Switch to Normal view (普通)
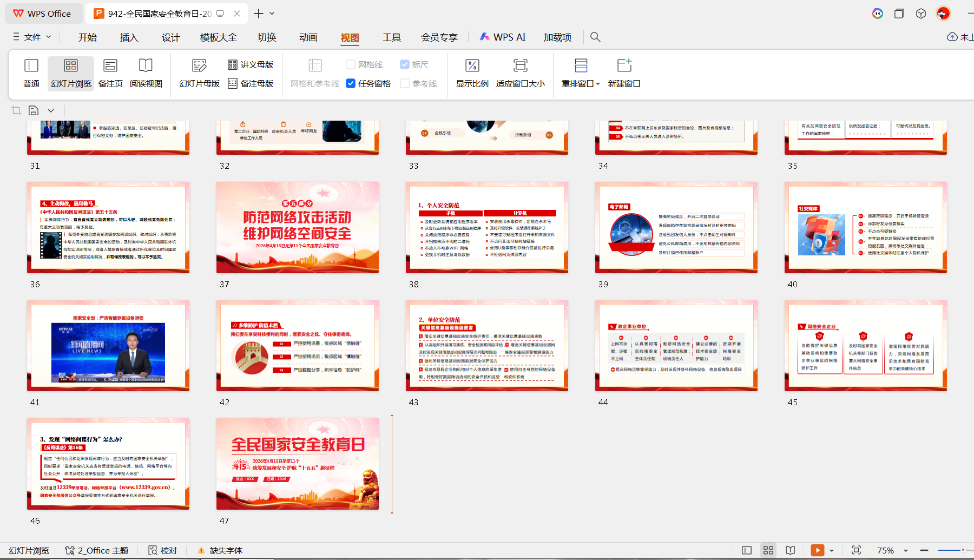Image resolution: width=974 pixels, height=560 pixels. coord(31,73)
